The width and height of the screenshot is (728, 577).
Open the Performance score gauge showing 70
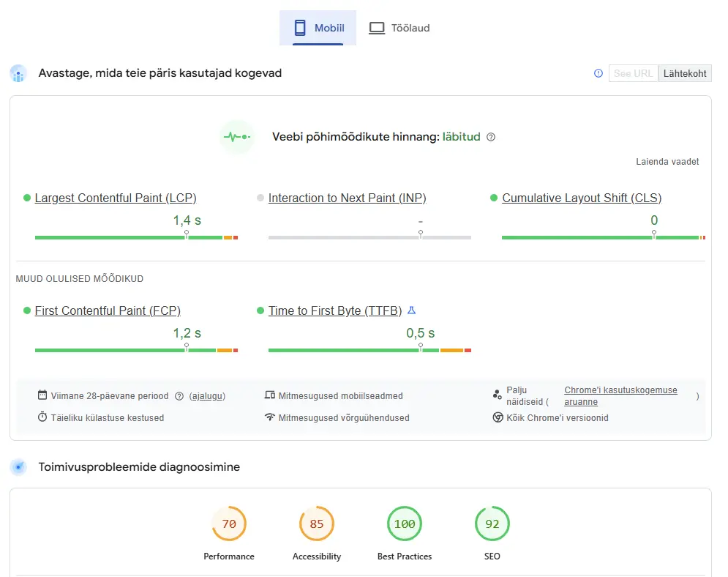pos(229,524)
